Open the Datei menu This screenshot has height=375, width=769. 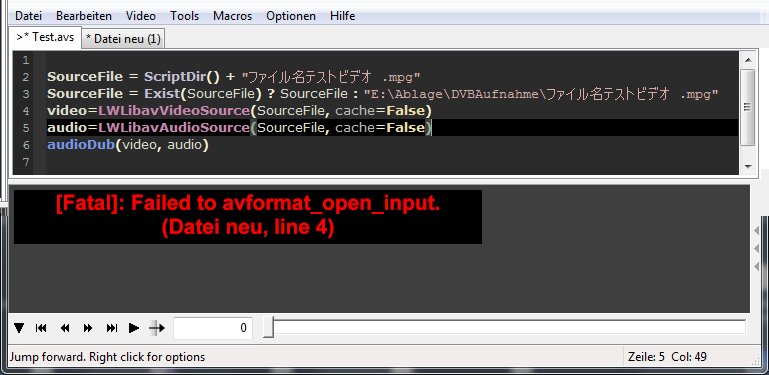(x=28, y=16)
